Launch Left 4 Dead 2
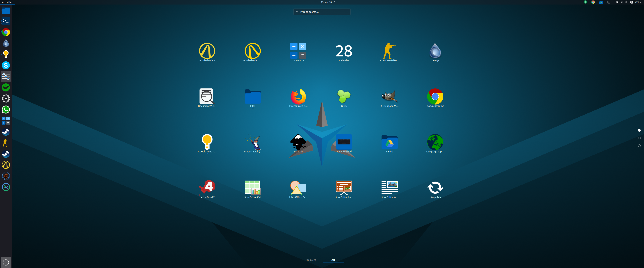Screen dimensions: 644x268 click(207, 189)
